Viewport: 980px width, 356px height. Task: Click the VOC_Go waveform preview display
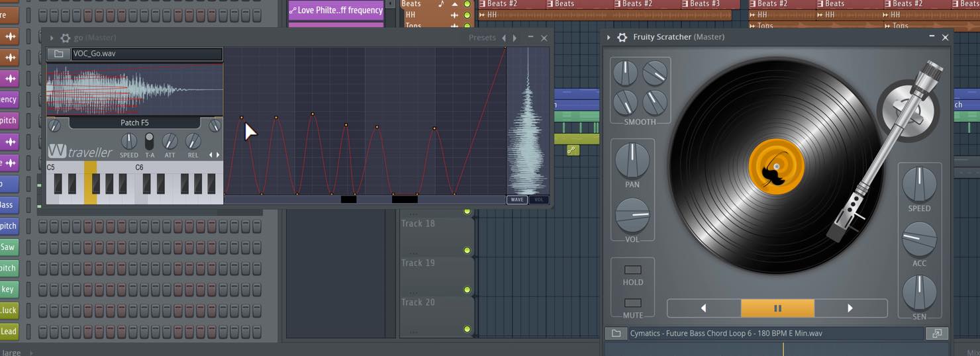[134, 89]
